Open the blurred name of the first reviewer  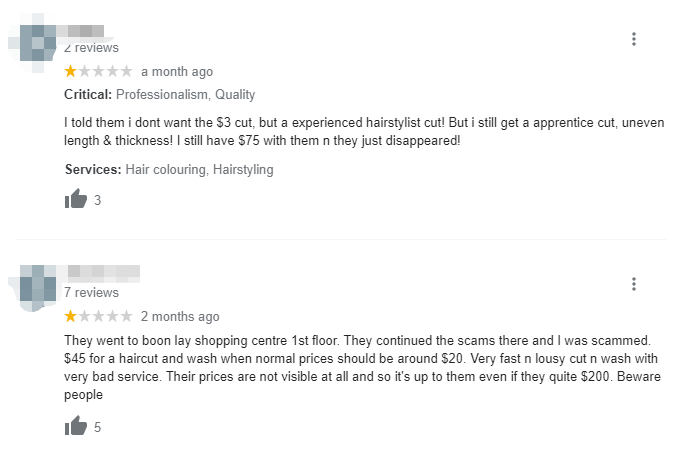coord(84,30)
